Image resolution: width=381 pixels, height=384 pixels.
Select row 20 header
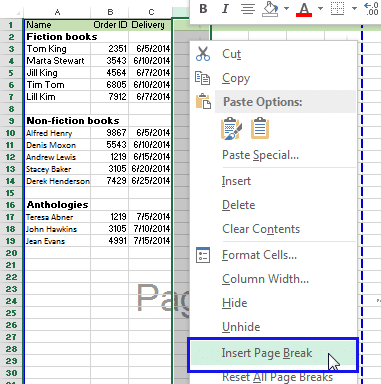(11, 253)
